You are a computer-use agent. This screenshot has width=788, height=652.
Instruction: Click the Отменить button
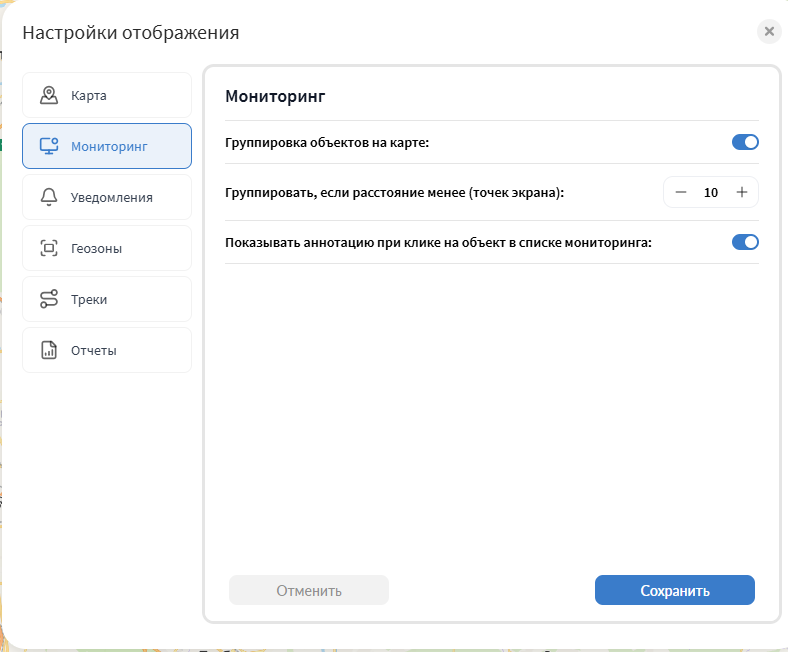point(309,590)
